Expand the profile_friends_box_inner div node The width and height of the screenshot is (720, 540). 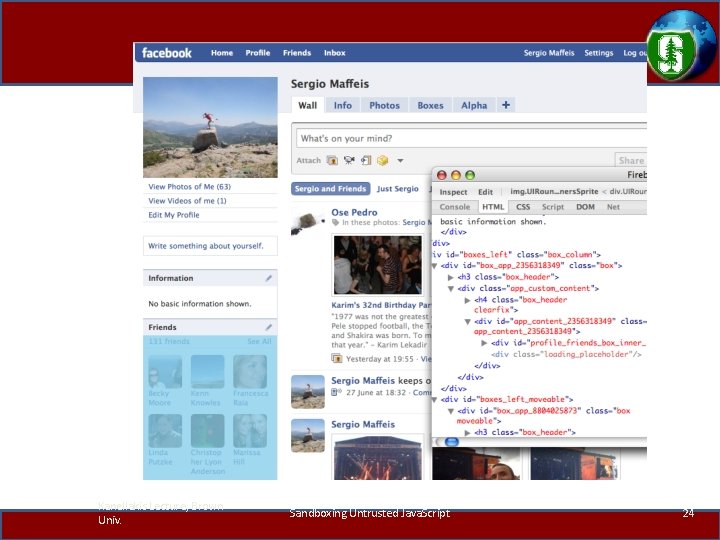pos(484,343)
